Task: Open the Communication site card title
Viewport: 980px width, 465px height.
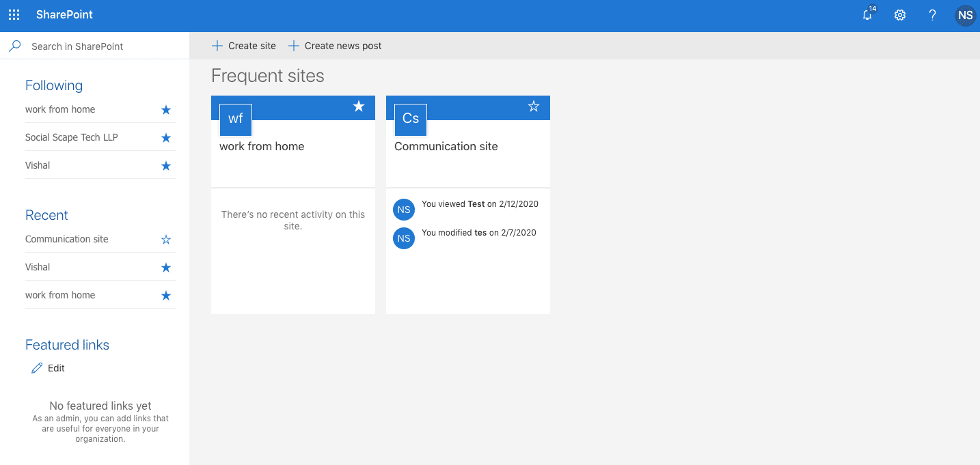Action: (x=446, y=146)
